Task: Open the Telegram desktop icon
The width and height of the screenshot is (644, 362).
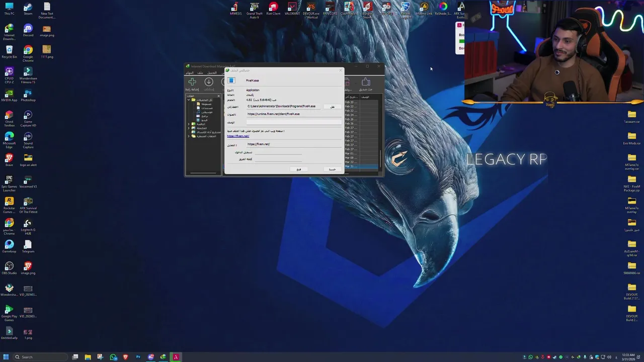Action: (28, 246)
